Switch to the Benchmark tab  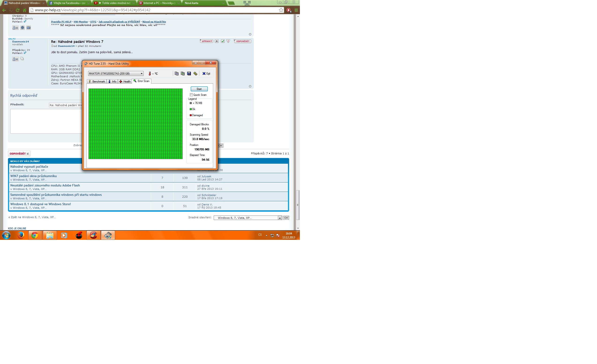click(x=97, y=81)
